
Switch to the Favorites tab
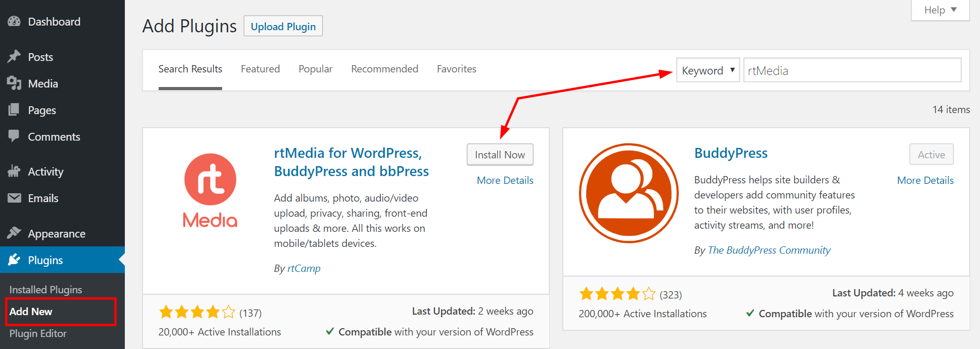(457, 69)
